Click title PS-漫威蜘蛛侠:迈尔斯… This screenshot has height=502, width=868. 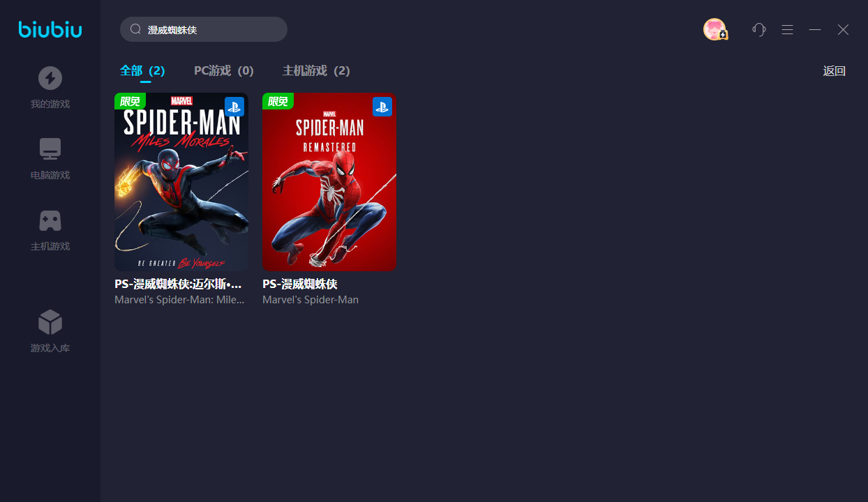[179, 284]
